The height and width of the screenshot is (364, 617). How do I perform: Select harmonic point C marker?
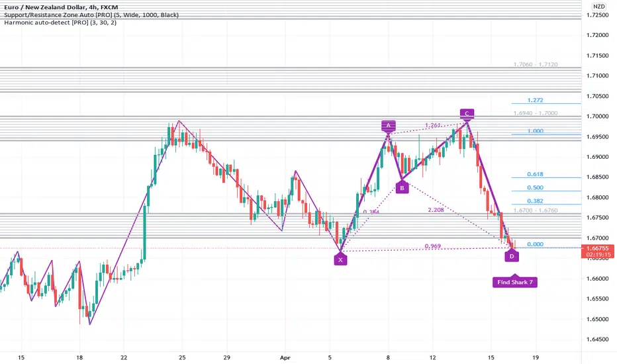[x=467, y=114]
